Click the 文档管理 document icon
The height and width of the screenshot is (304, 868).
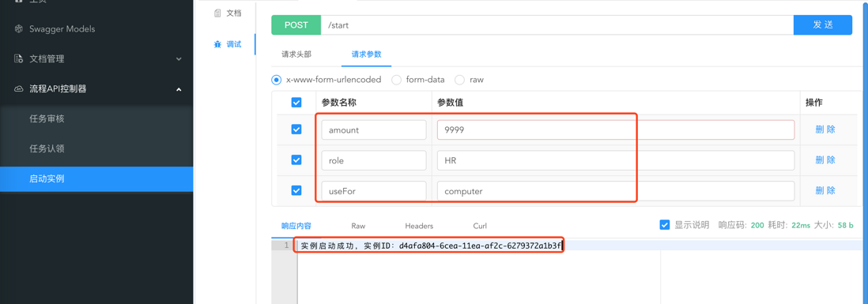coord(19,58)
